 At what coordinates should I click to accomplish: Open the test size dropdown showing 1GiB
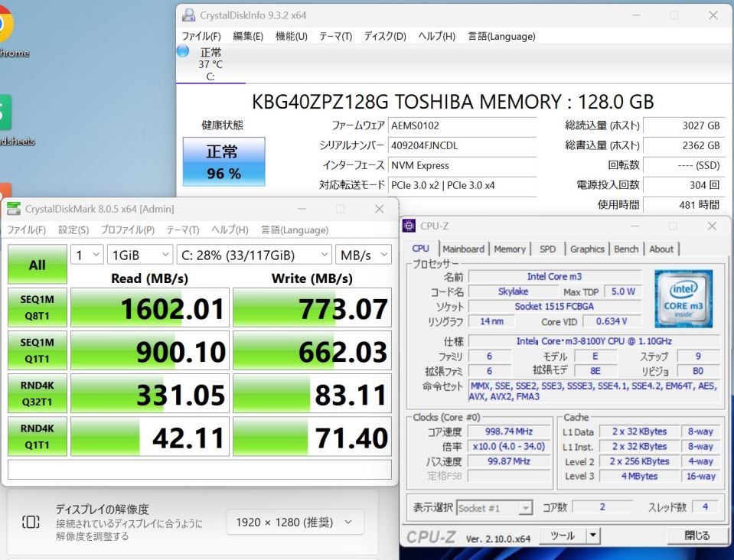[140, 255]
